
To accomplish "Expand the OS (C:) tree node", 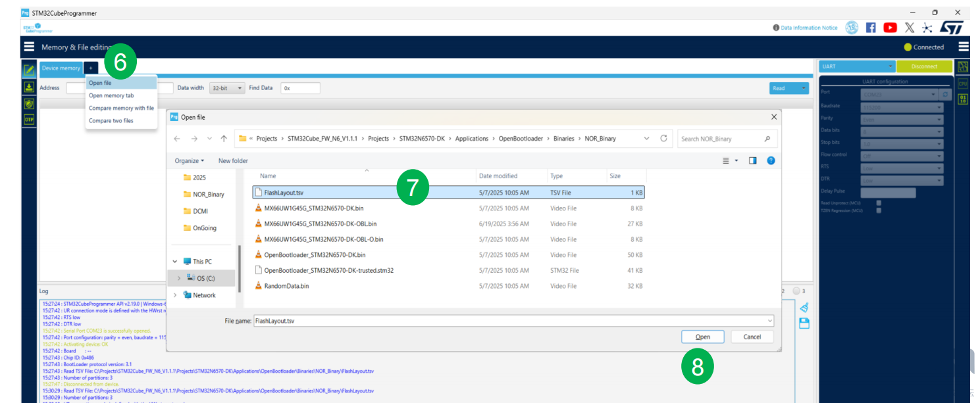I will tap(178, 278).
